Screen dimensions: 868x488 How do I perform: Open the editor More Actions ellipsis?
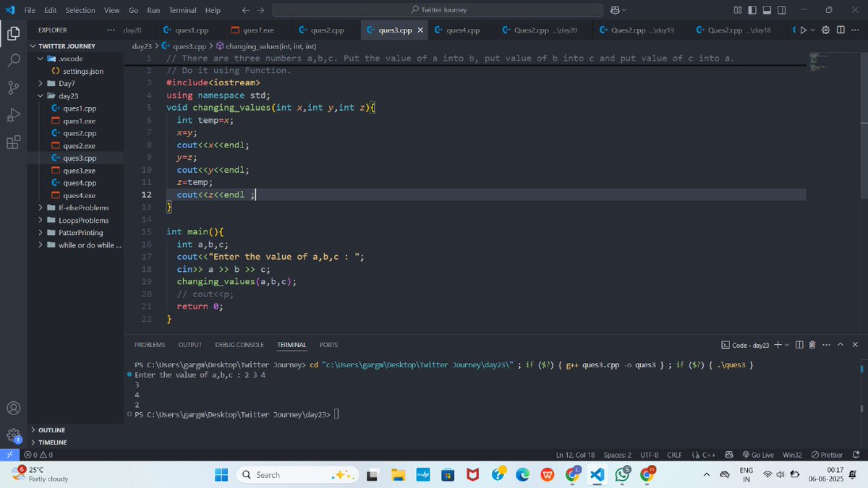[854, 30]
